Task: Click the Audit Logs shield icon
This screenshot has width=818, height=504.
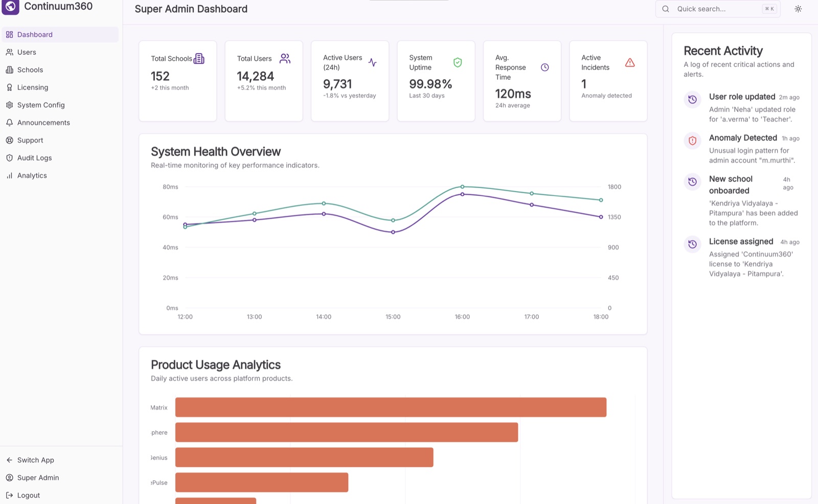Action: coord(9,158)
